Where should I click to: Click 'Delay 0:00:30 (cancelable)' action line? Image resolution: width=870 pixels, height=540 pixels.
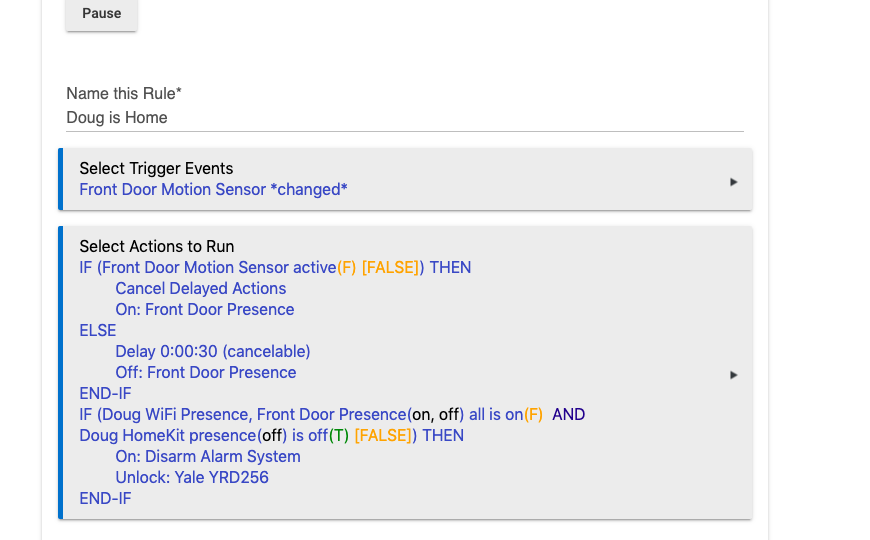coord(213,352)
